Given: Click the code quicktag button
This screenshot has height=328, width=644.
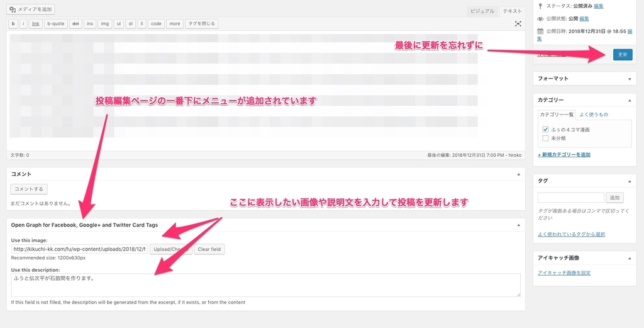Looking at the screenshot, I should pyautogui.click(x=156, y=24).
